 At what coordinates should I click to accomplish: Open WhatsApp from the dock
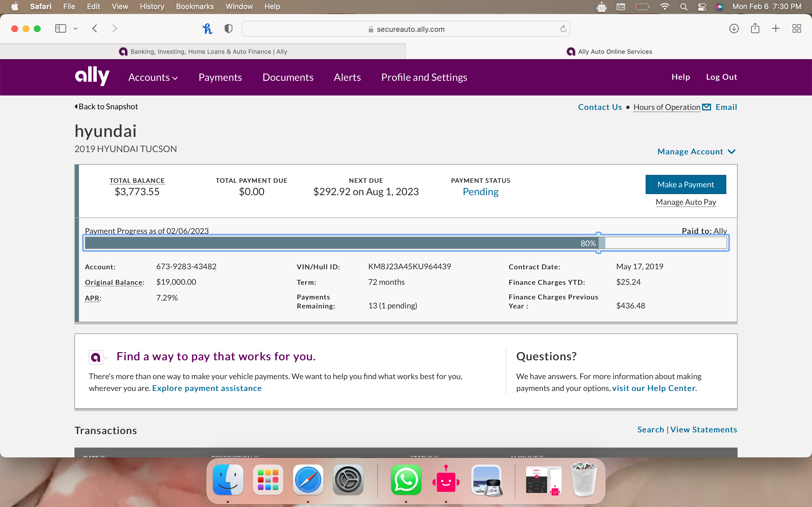point(406,480)
